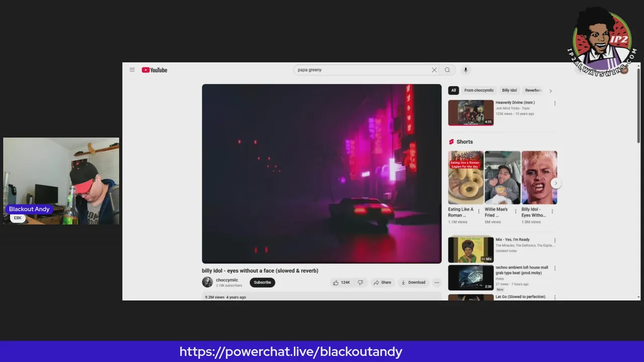Open the choccymilc channel name link

(227, 280)
